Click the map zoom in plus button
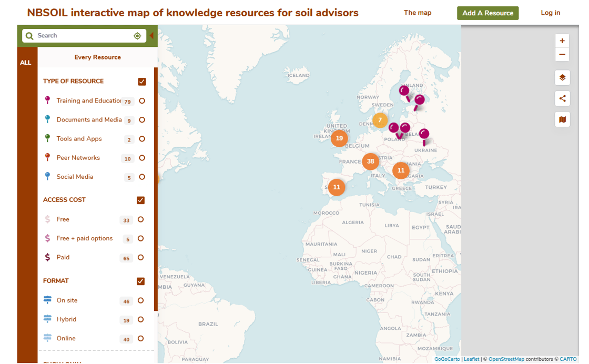This screenshot has width=589, height=364. click(x=562, y=41)
